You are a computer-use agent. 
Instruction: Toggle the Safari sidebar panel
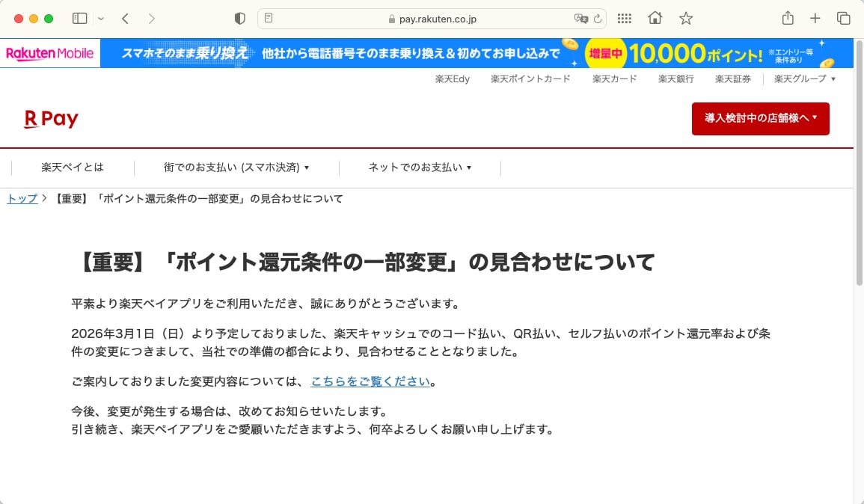click(x=79, y=19)
